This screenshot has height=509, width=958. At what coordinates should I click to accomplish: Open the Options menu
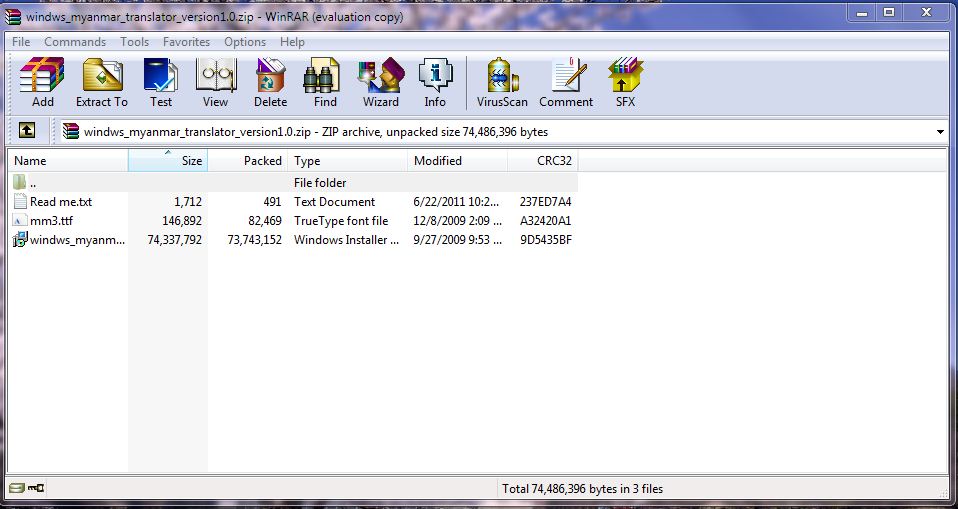pos(244,42)
